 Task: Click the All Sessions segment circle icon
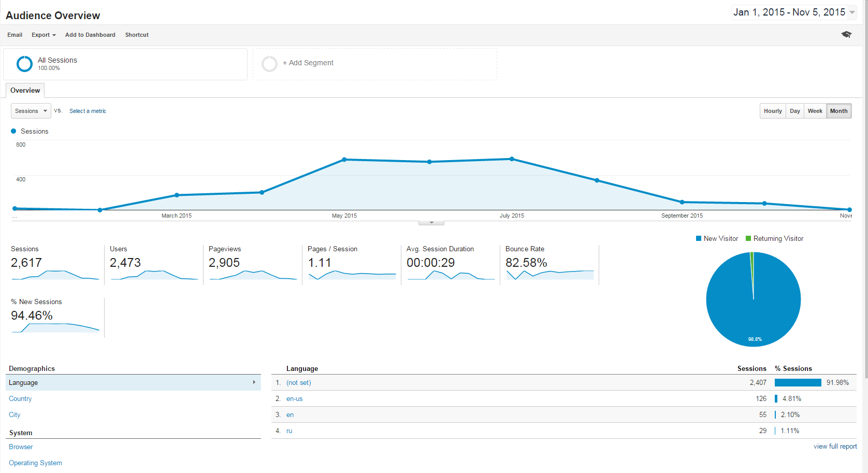[x=24, y=64]
